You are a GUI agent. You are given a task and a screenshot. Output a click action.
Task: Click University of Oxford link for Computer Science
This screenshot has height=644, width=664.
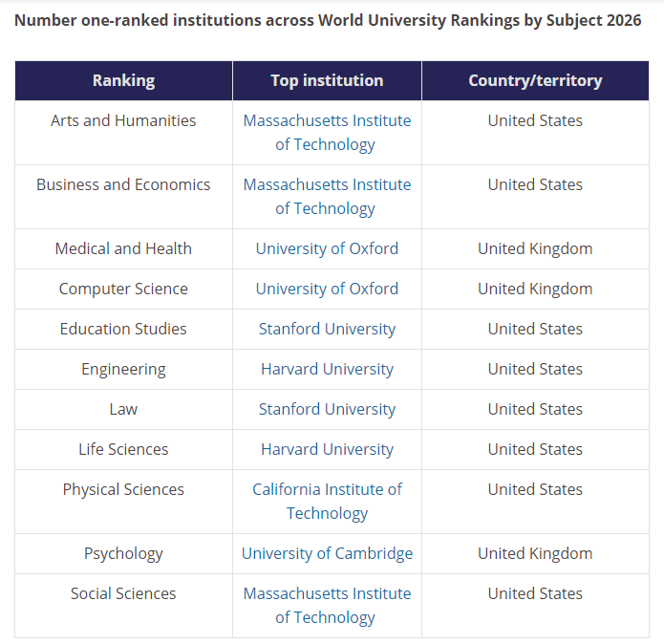point(327,289)
